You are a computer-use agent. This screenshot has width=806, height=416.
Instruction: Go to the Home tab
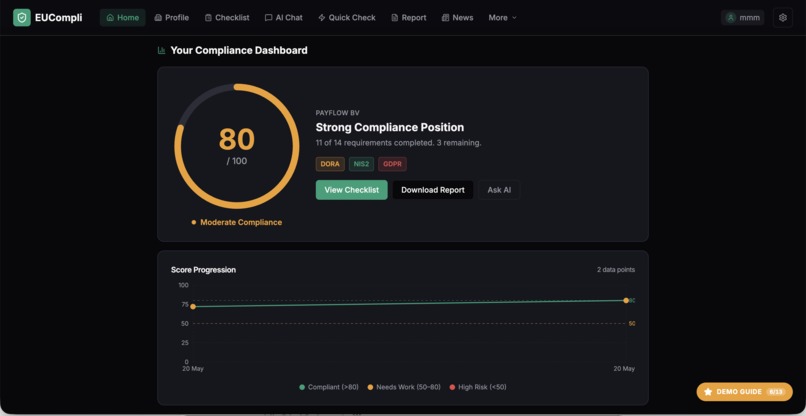(x=123, y=17)
